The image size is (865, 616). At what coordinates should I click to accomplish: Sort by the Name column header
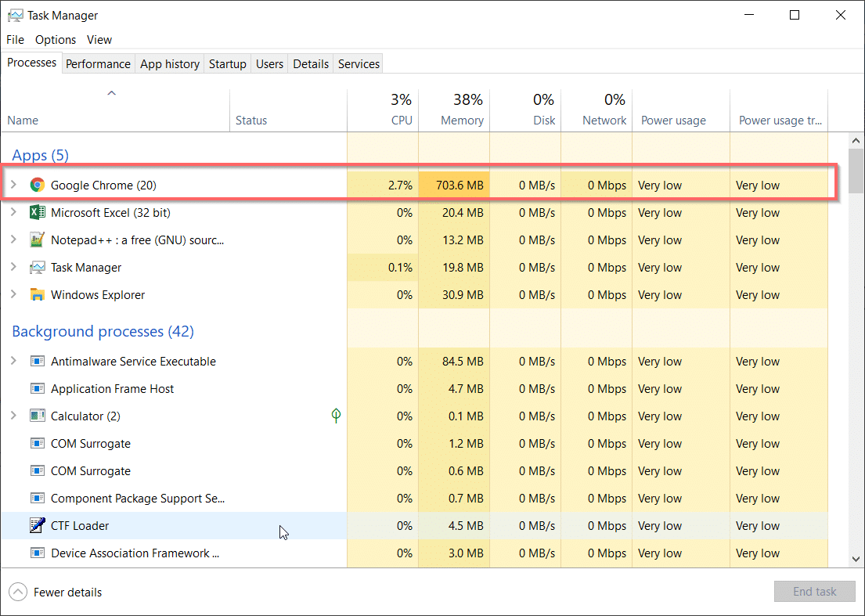[115, 110]
